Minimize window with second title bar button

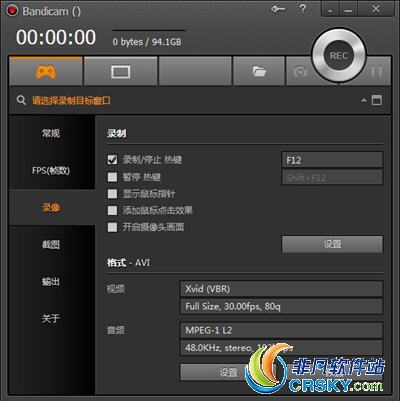[x=348, y=9]
